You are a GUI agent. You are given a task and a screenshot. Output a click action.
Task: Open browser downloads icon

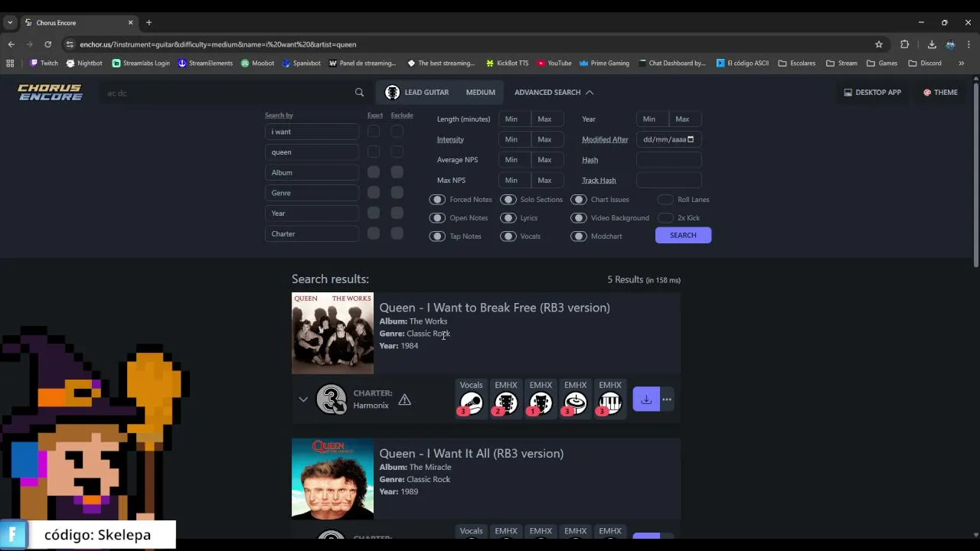(932, 44)
